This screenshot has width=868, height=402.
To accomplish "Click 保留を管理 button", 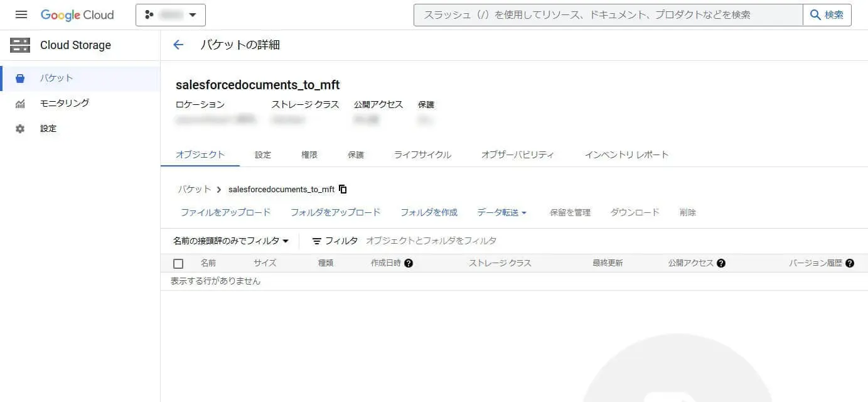I will (x=570, y=212).
